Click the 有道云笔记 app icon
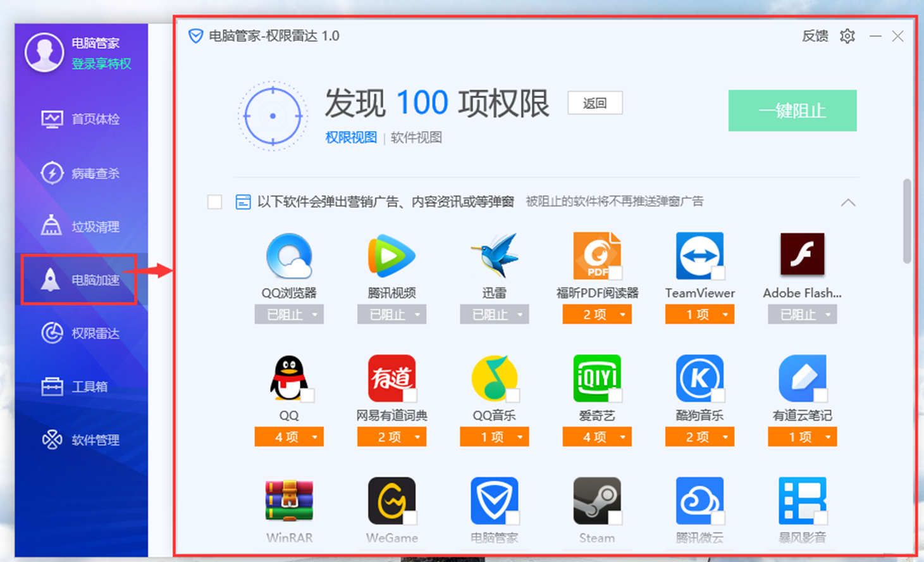The width and height of the screenshot is (924, 562). (x=802, y=378)
